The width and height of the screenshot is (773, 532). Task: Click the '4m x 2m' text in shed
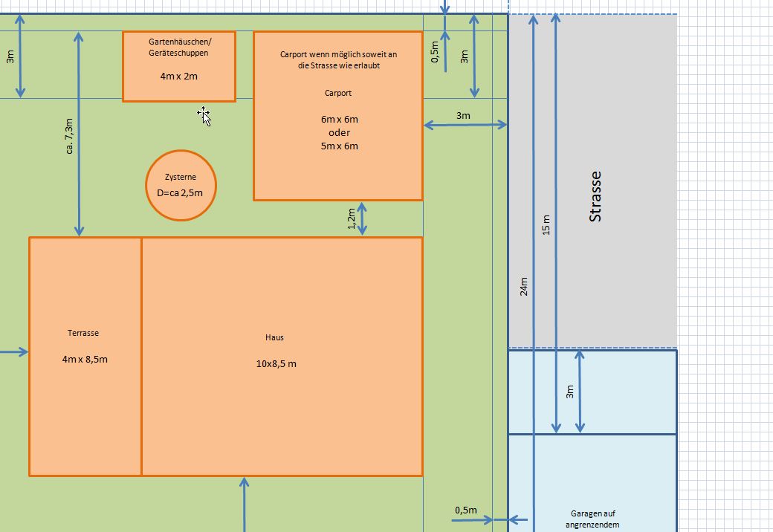tap(179, 77)
